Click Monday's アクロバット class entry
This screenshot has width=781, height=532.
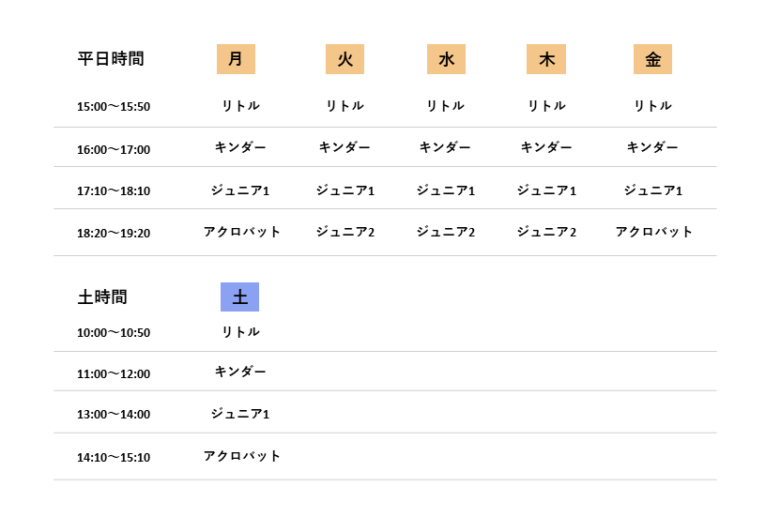click(x=242, y=232)
